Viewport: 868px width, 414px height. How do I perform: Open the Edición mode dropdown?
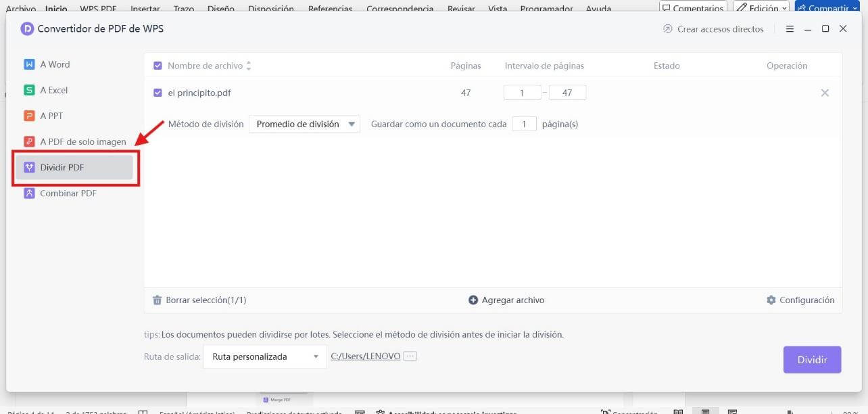[x=761, y=7]
